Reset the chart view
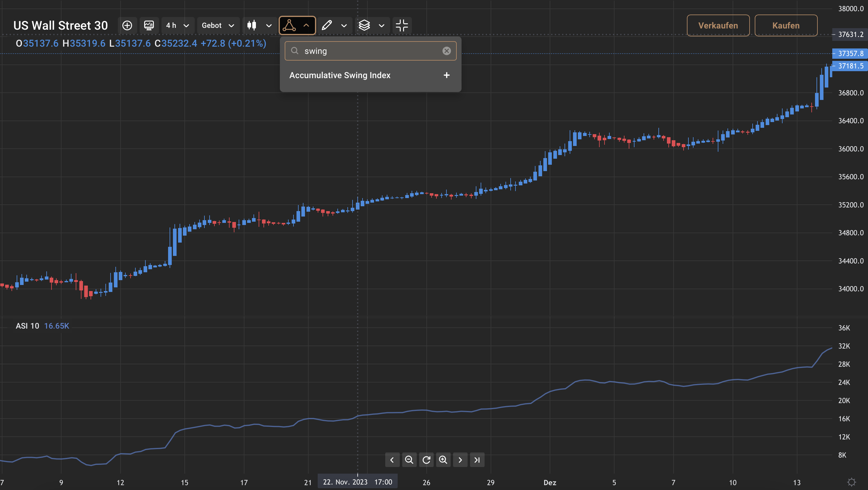The image size is (868, 490). [x=426, y=460]
